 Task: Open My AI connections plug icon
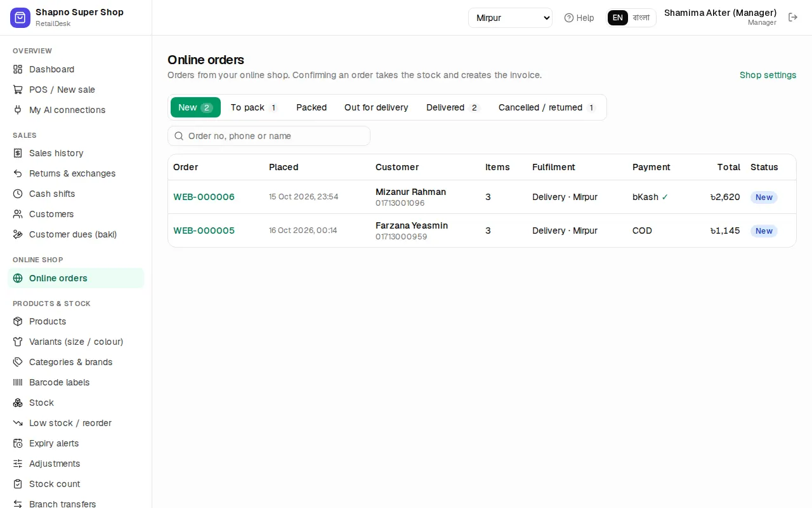point(18,110)
